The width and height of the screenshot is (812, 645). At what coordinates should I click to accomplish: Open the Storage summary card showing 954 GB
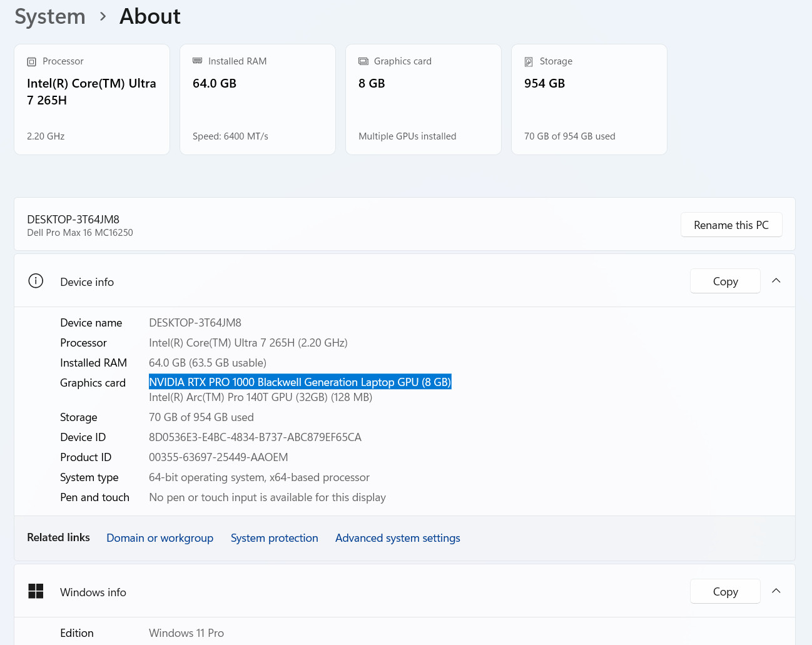click(x=589, y=99)
